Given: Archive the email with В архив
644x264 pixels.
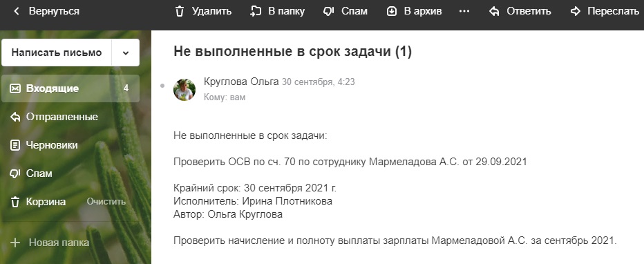Looking at the screenshot, I should tap(392, 12).
